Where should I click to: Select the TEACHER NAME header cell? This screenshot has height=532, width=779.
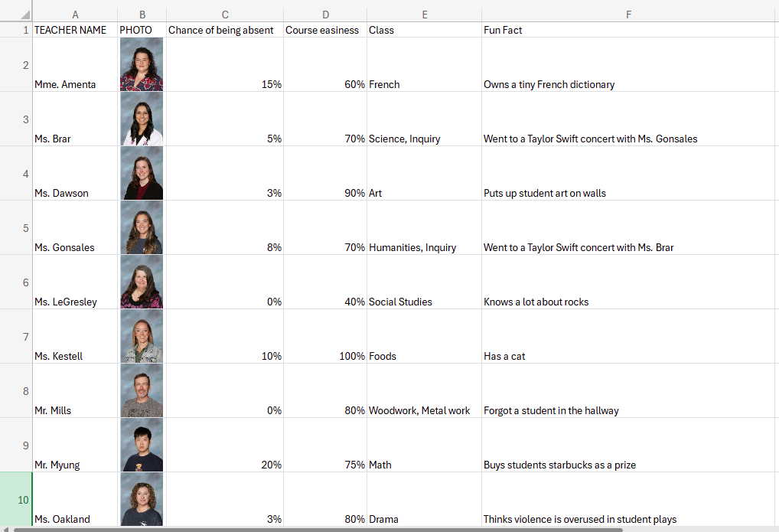click(75, 30)
